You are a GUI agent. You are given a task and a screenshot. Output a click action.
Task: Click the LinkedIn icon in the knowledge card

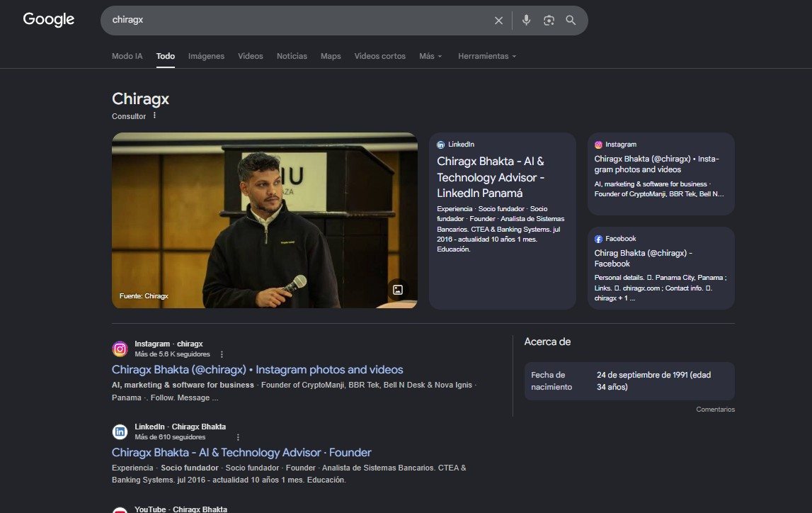(441, 145)
